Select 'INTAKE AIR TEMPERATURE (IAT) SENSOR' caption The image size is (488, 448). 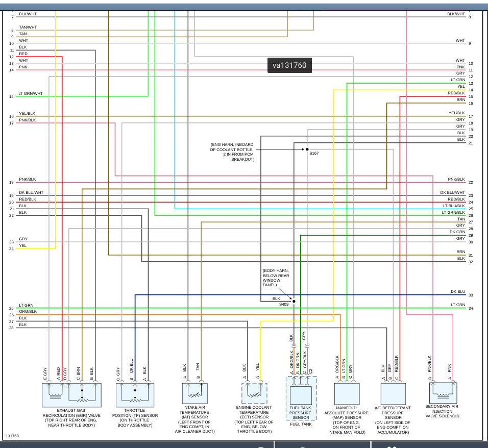pos(195,419)
